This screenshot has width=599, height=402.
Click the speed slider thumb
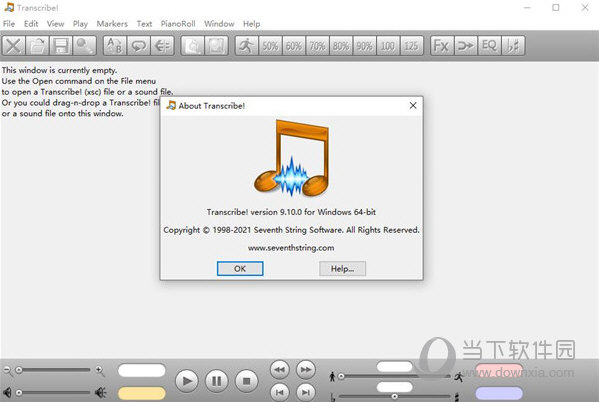pyautogui.click(x=341, y=376)
